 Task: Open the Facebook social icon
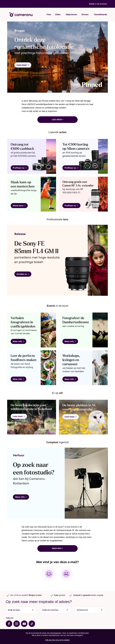(9, 623)
